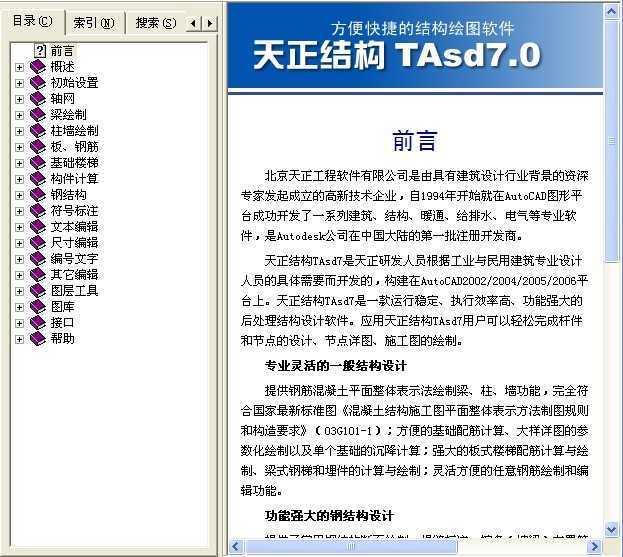
Task: Expand the 基础楼梯 plus box
Action: (x=19, y=163)
